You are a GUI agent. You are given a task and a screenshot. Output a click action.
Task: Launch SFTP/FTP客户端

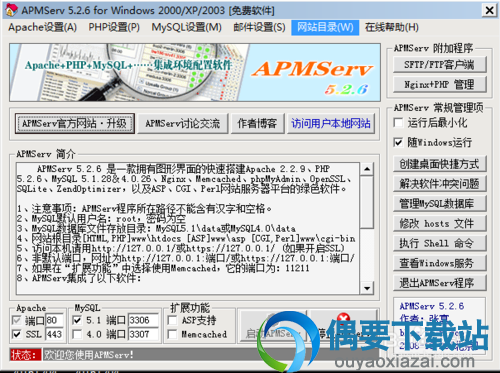click(x=439, y=65)
